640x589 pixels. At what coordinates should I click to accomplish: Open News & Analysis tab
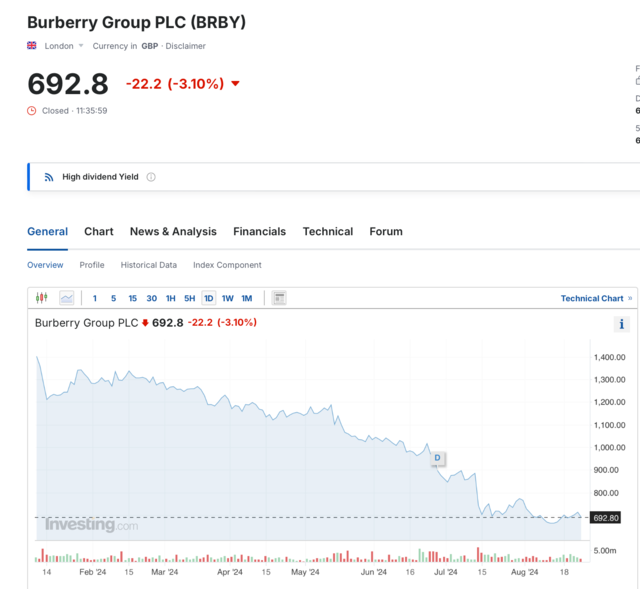tap(173, 231)
